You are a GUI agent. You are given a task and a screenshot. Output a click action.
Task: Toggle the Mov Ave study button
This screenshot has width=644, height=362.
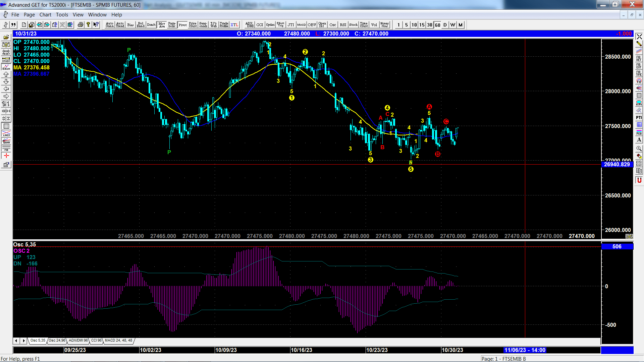click(162, 25)
